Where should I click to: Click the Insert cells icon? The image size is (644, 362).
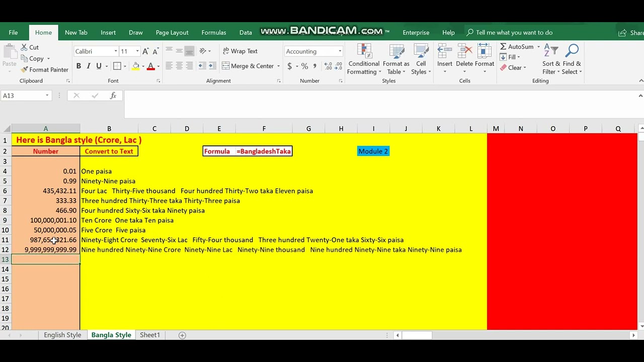coord(444,51)
